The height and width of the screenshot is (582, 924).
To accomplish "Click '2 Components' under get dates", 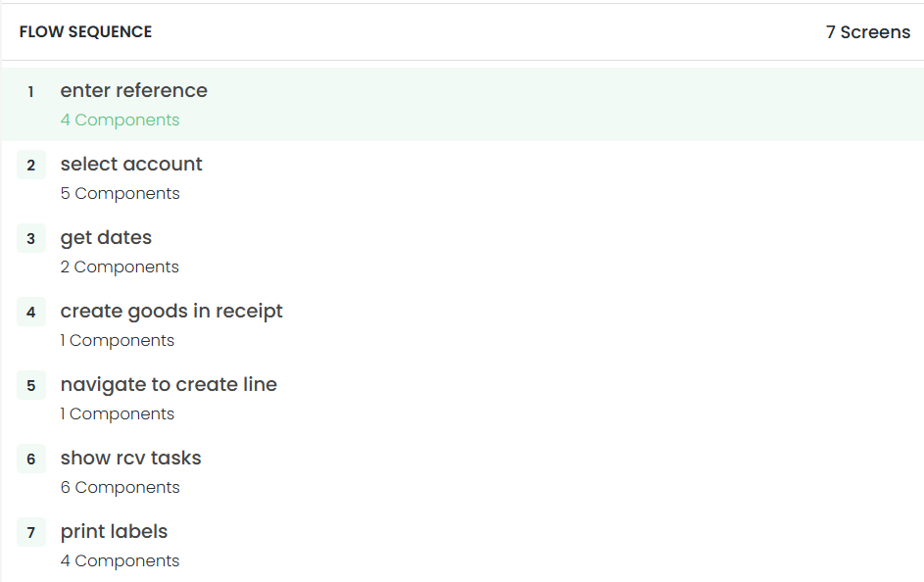I will [x=120, y=267].
